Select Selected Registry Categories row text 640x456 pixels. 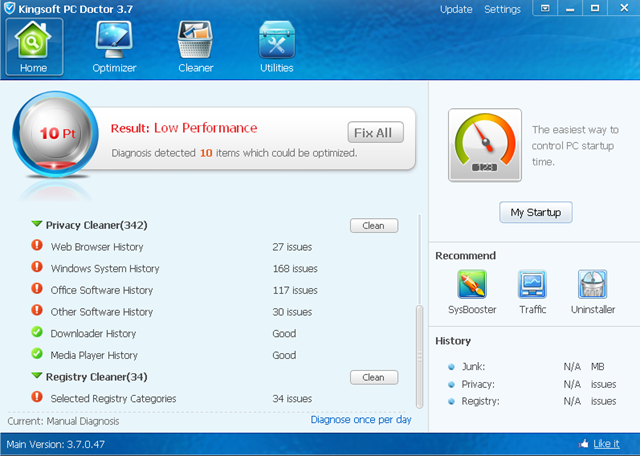click(x=113, y=398)
